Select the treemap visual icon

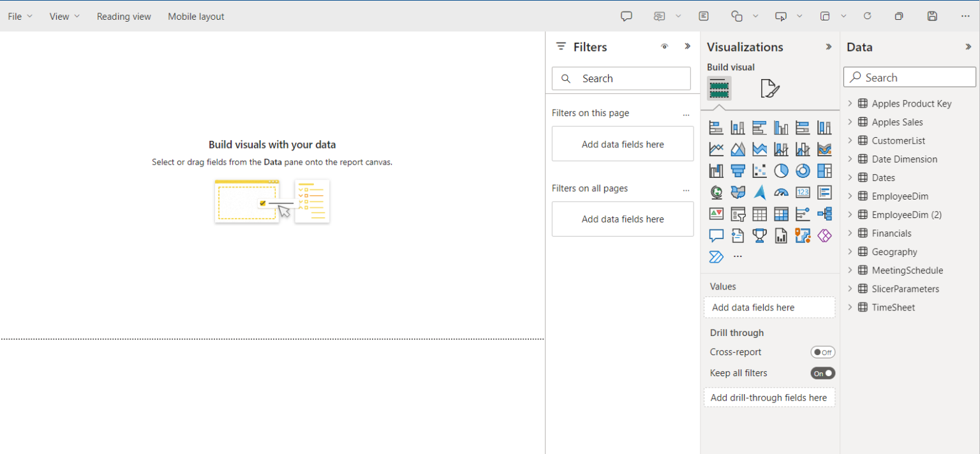tap(824, 170)
